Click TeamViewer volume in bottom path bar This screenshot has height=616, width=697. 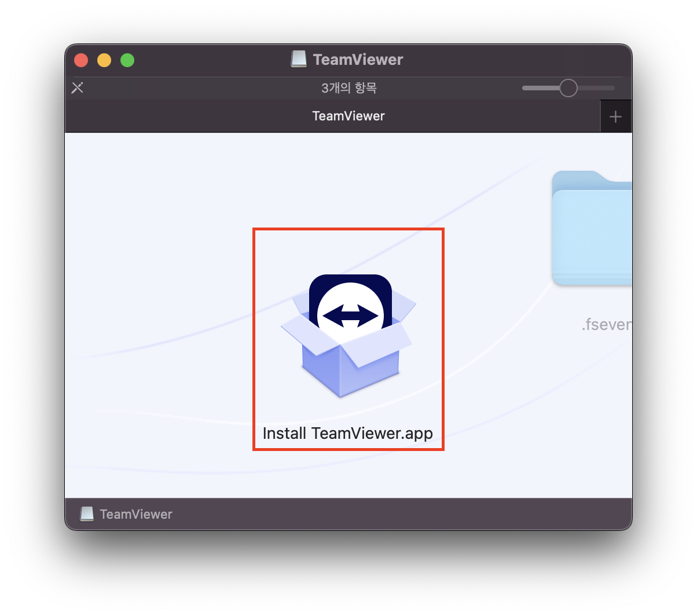pyautogui.click(x=126, y=514)
